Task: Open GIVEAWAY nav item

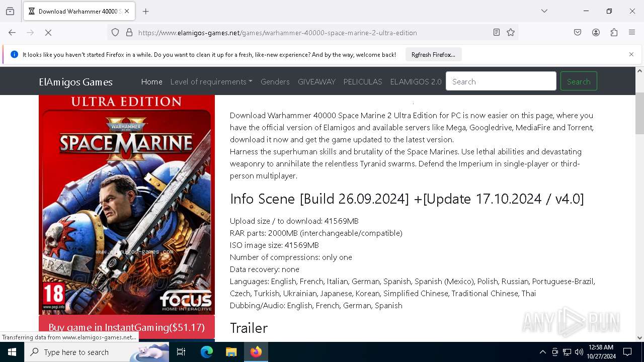Action: (x=316, y=81)
